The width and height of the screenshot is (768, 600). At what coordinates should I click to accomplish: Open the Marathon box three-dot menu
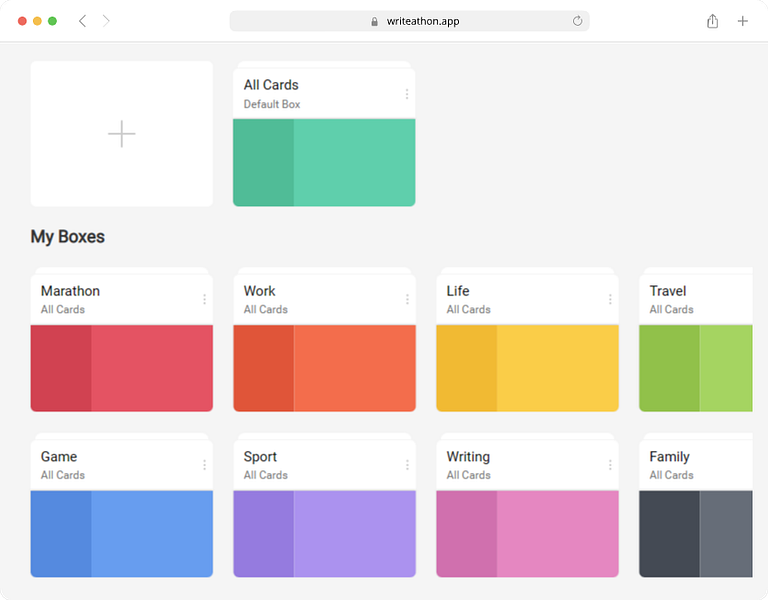204,299
